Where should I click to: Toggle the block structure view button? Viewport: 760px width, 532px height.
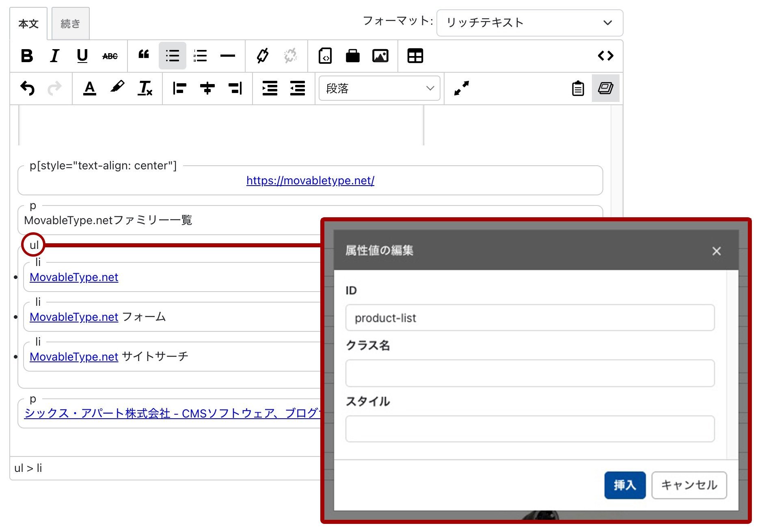click(605, 88)
